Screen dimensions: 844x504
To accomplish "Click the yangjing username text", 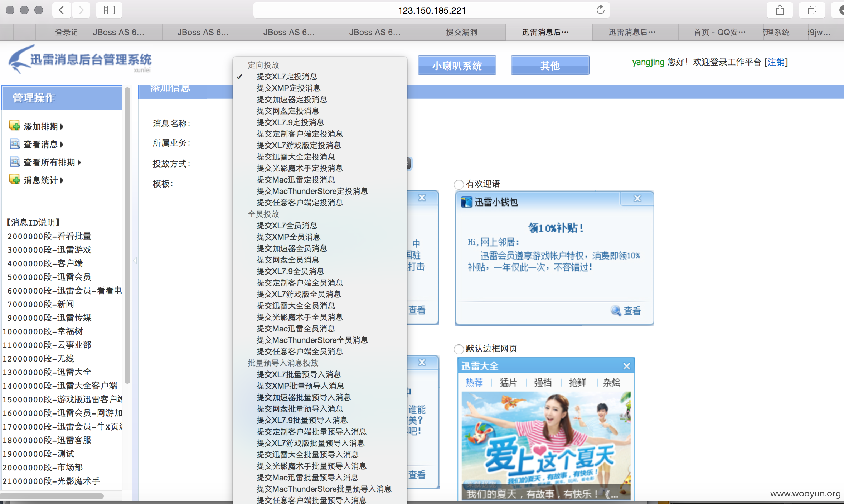I will 648,62.
